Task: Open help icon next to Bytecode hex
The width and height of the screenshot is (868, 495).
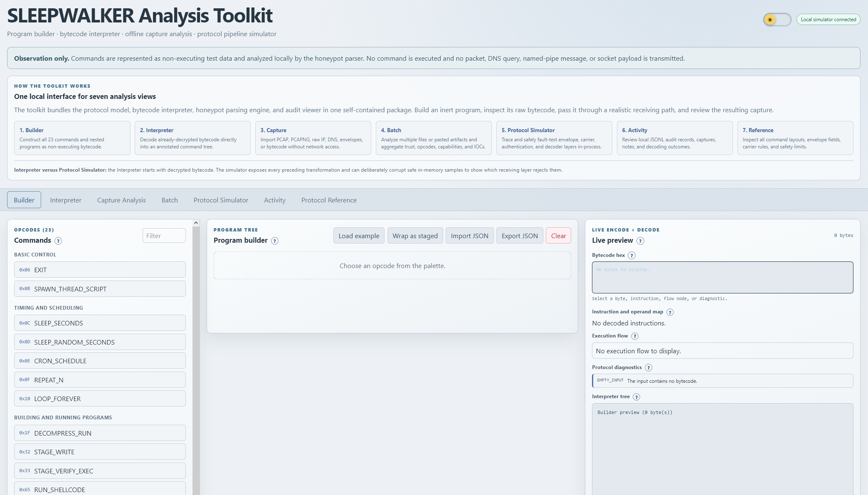Action: tap(631, 256)
